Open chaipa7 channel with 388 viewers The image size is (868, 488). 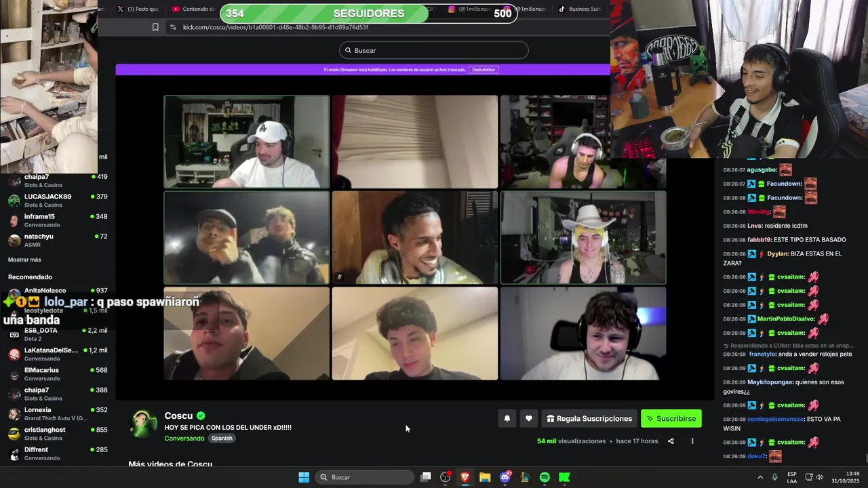[58, 394]
